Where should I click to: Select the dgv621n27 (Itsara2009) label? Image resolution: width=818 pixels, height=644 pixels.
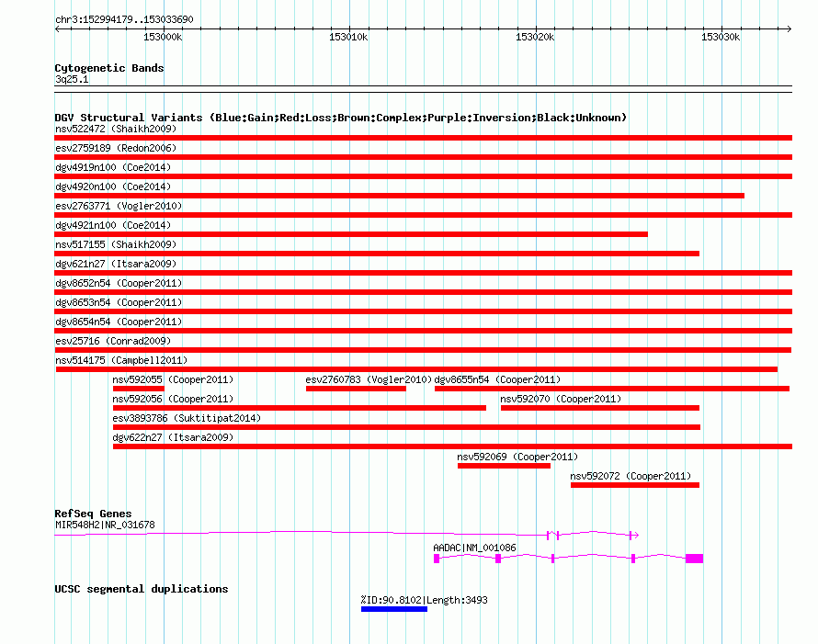(x=116, y=264)
